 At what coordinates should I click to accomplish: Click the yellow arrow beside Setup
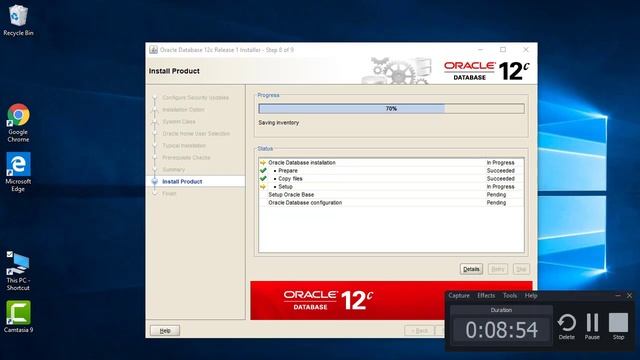263,187
